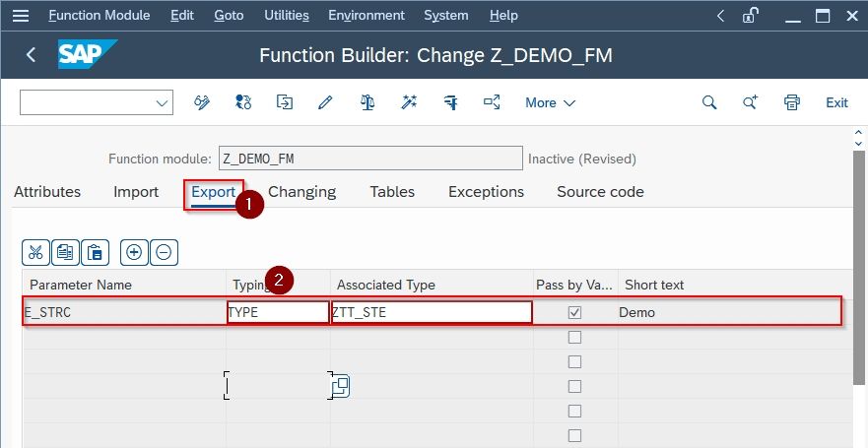
Task: Switch to the Attributes tab
Action: coord(47,192)
